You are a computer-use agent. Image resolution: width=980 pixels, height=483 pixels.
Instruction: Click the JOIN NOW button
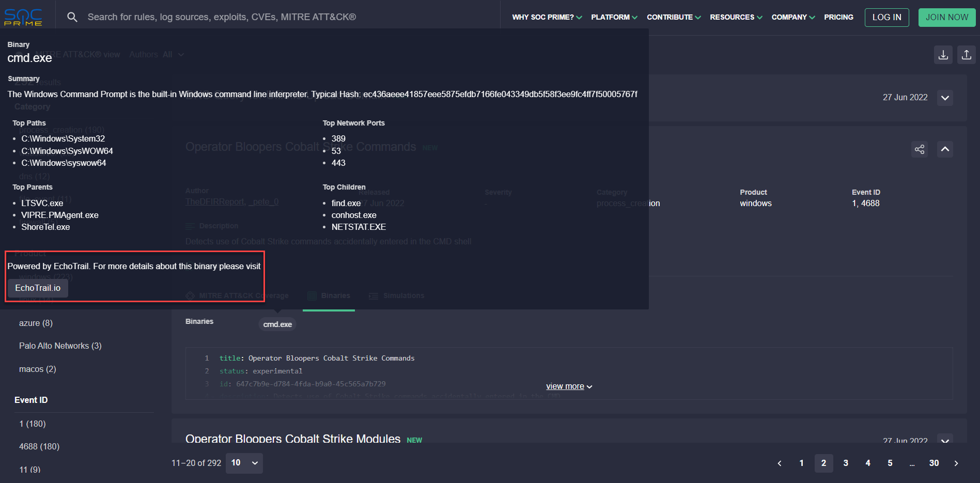pyautogui.click(x=946, y=17)
